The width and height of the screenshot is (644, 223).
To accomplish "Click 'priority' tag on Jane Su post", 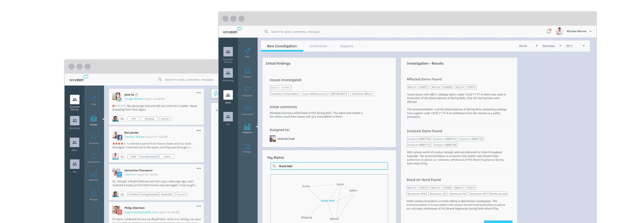I will pyautogui.click(x=165, y=119).
